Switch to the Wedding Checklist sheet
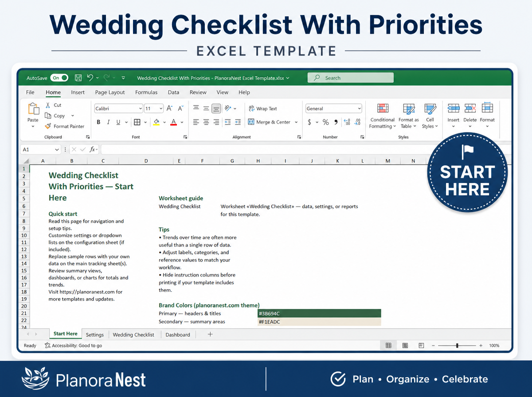532x397 pixels. pos(133,335)
